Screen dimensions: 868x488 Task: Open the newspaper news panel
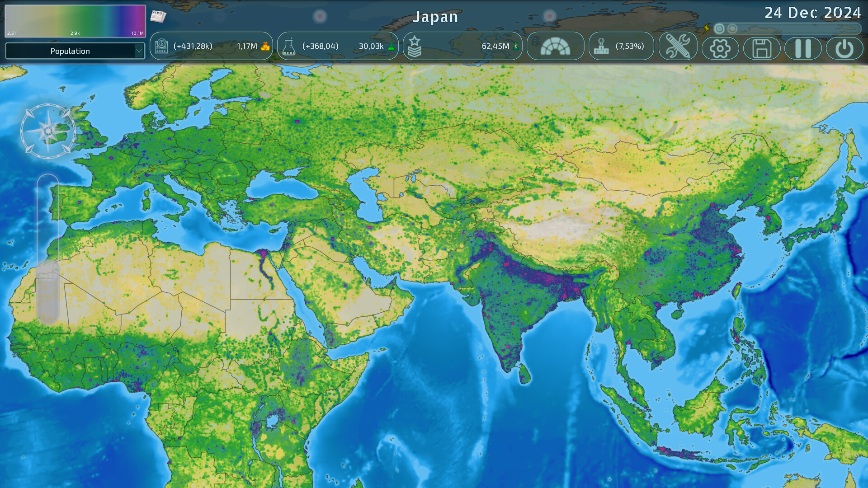158,16
